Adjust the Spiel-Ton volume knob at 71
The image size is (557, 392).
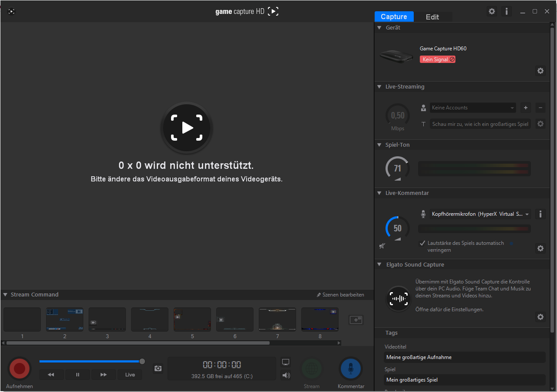(x=397, y=168)
